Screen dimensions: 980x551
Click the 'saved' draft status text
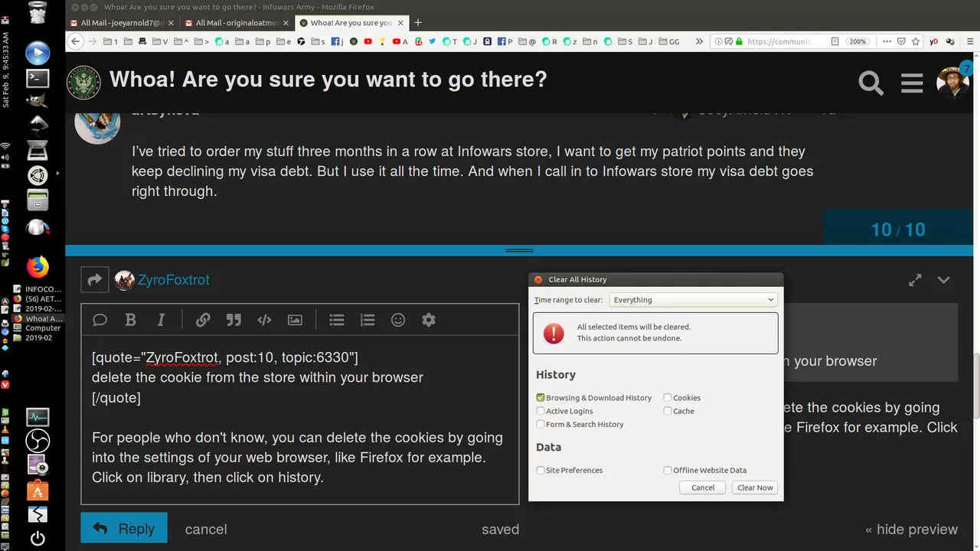pyautogui.click(x=500, y=530)
